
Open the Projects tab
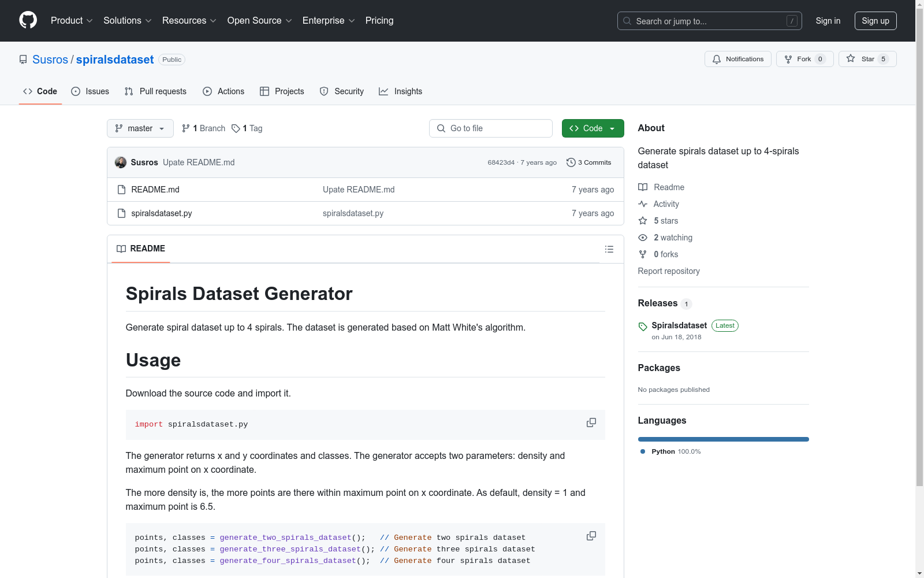coord(282,91)
